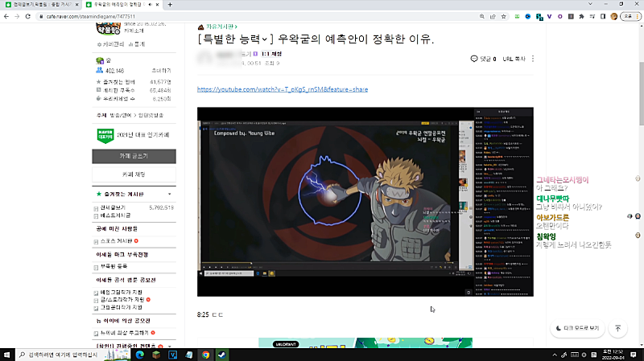
Task: Open the Minecraft block taskbar icon
Action: click(156, 355)
